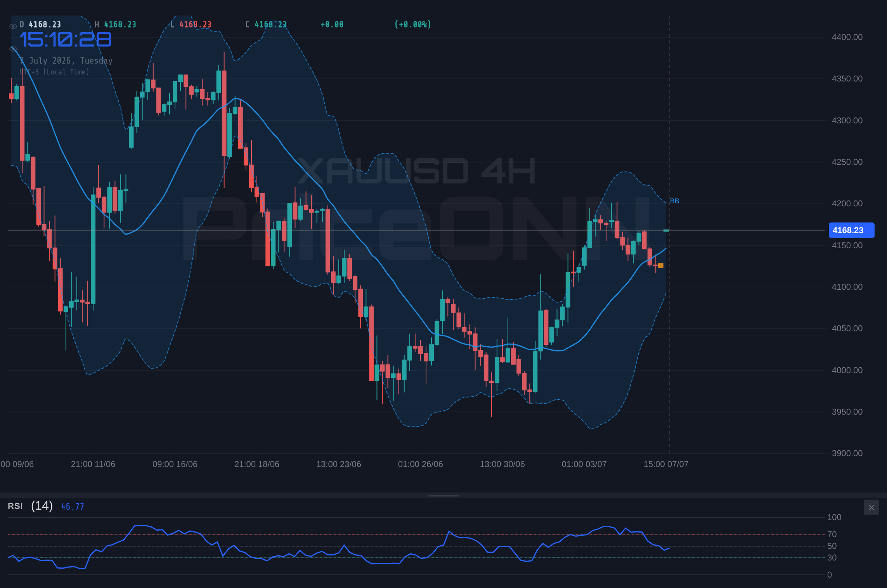Click the 01:00 26/06 time axis label
Image resolution: width=887 pixels, height=588 pixels.
(421, 464)
